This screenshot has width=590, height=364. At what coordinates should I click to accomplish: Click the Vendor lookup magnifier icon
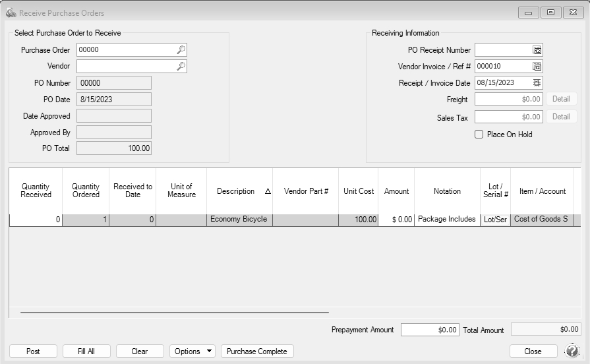click(181, 67)
